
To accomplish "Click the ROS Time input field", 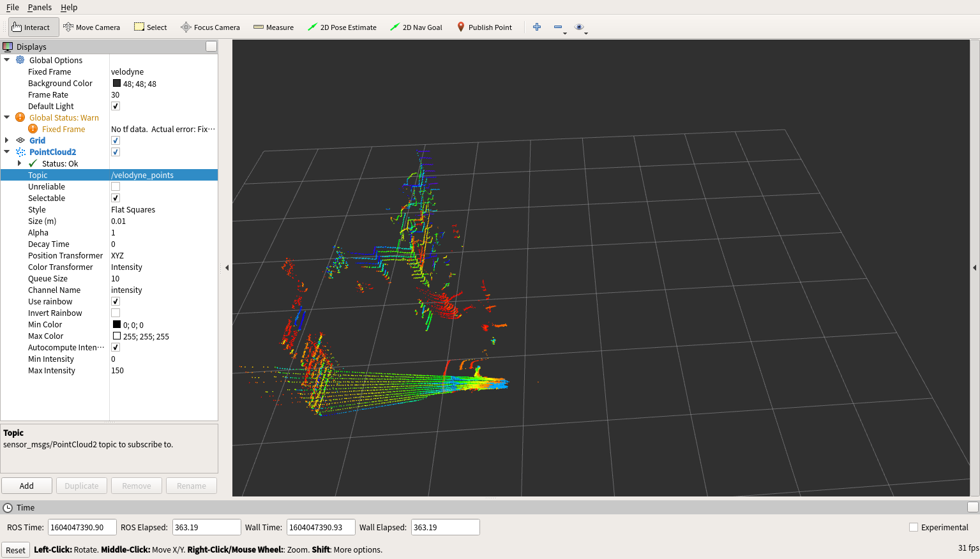I will (x=82, y=527).
